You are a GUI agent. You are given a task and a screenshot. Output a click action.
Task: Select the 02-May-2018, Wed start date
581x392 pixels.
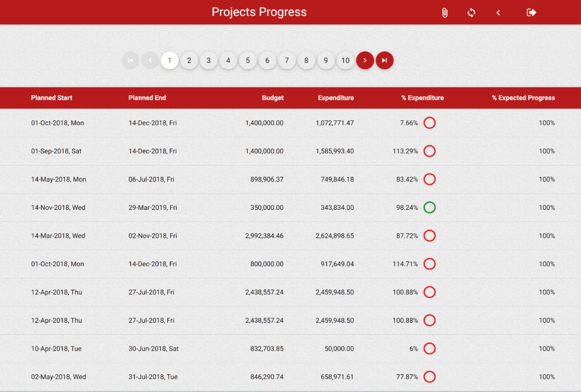tap(58, 377)
